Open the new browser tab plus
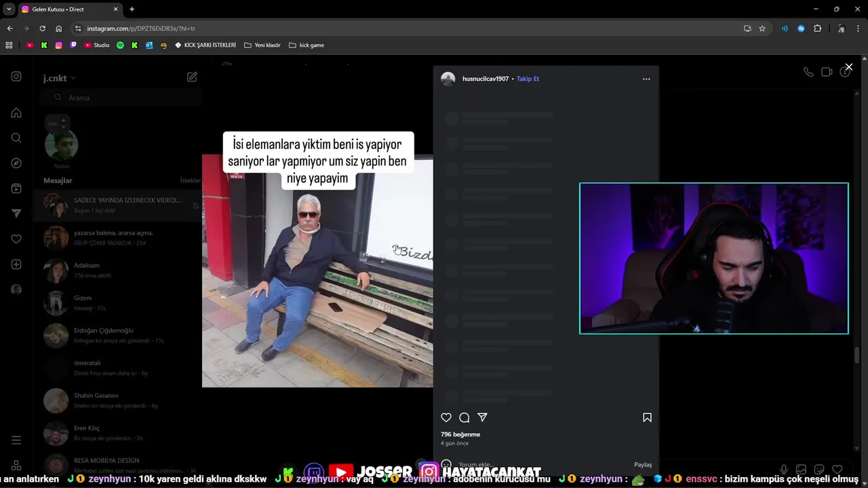 coord(132,9)
